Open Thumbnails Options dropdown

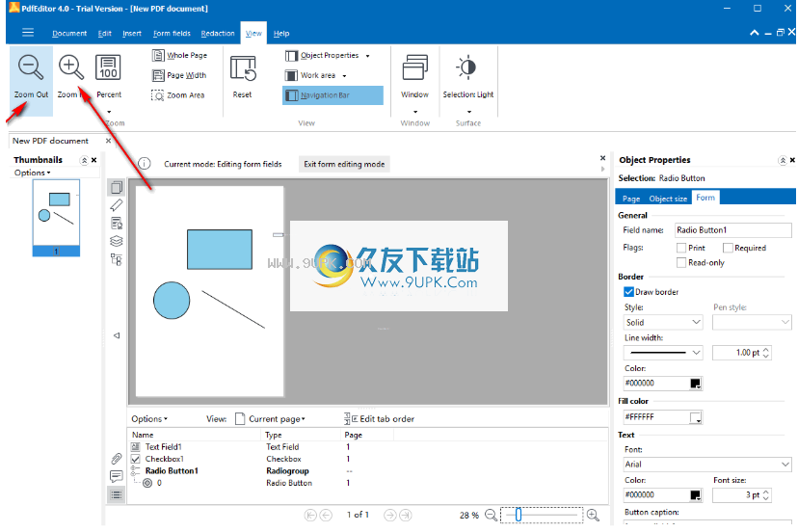(x=33, y=173)
